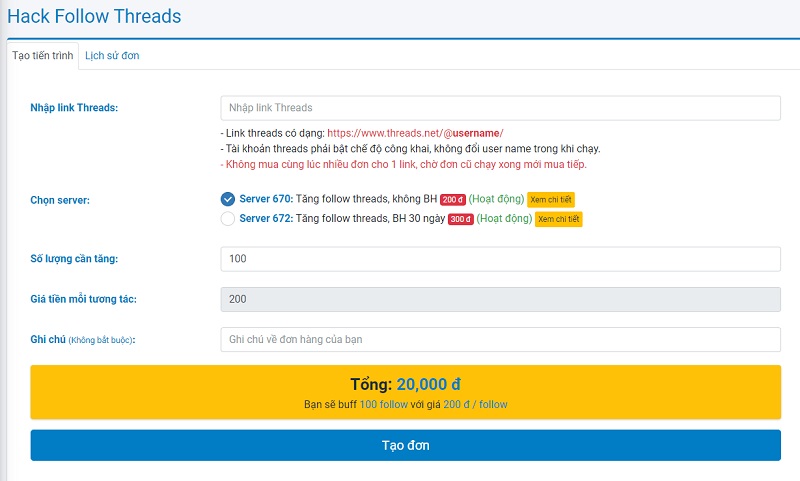The height and width of the screenshot is (481, 800).
Task: Click the Server 672 label text
Action: click(x=266, y=218)
